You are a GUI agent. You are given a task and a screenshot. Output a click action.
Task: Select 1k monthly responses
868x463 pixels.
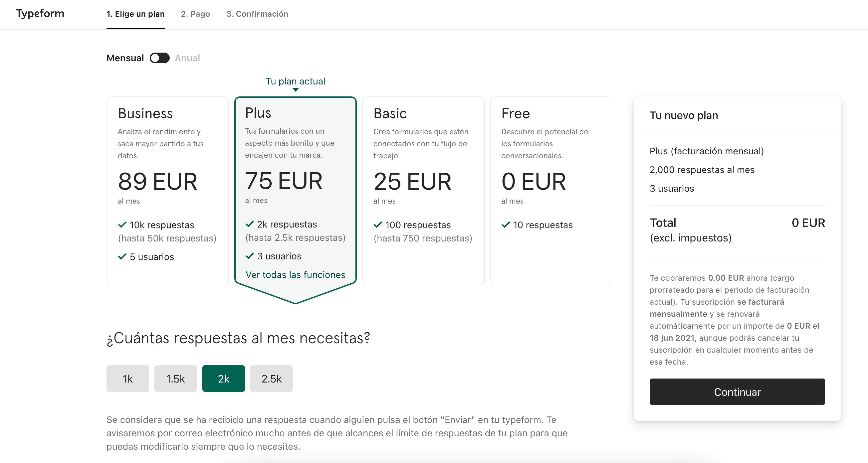coord(128,379)
